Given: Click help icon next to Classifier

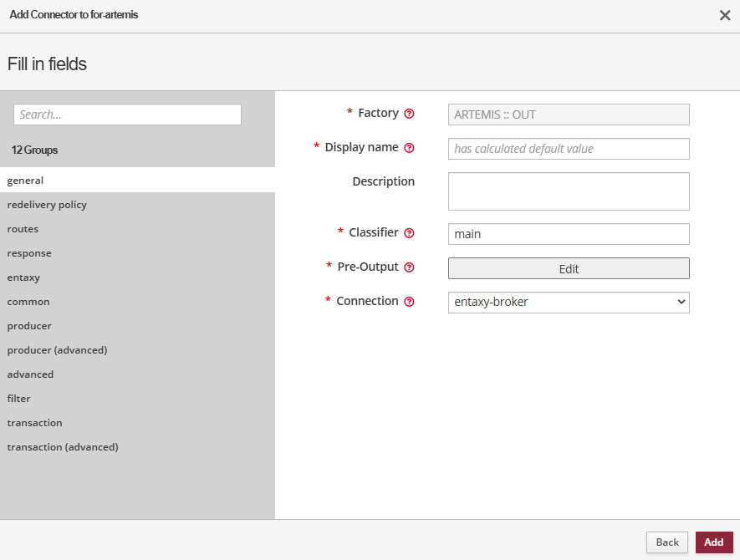Looking at the screenshot, I should point(409,233).
